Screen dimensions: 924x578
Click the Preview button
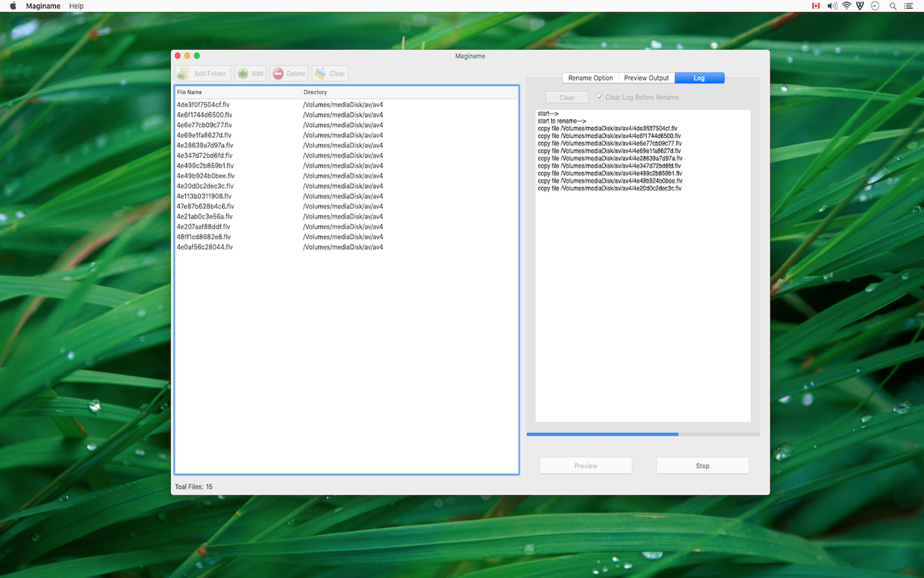pos(586,466)
